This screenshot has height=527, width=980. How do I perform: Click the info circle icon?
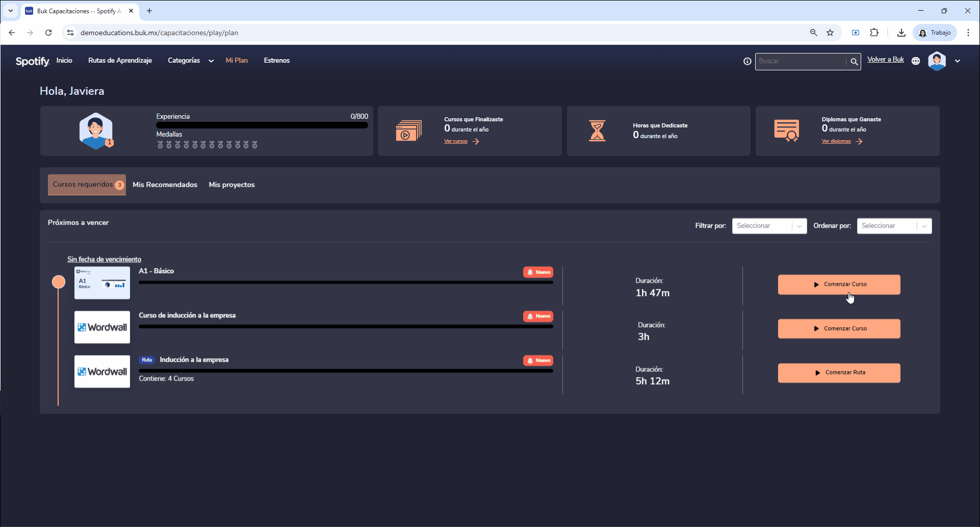(747, 61)
